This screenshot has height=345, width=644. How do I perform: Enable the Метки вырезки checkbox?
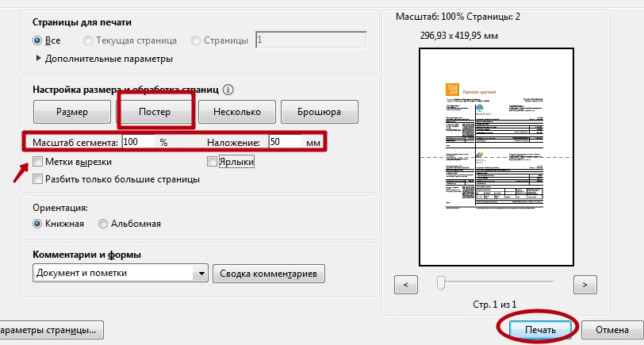click(38, 162)
